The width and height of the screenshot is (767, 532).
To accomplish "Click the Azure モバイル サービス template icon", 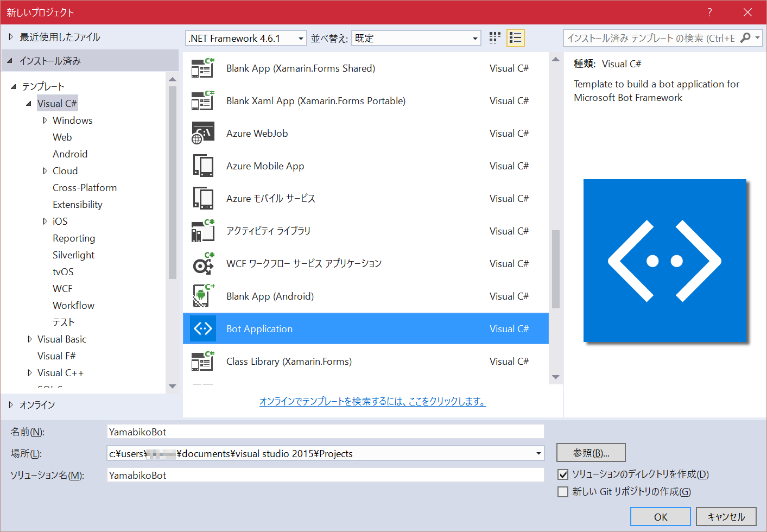I will [x=203, y=199].
